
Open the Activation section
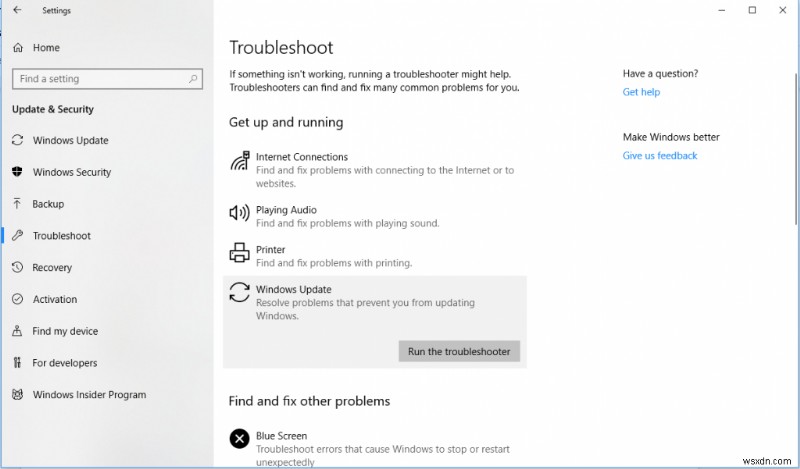click(x=55, y=299)
